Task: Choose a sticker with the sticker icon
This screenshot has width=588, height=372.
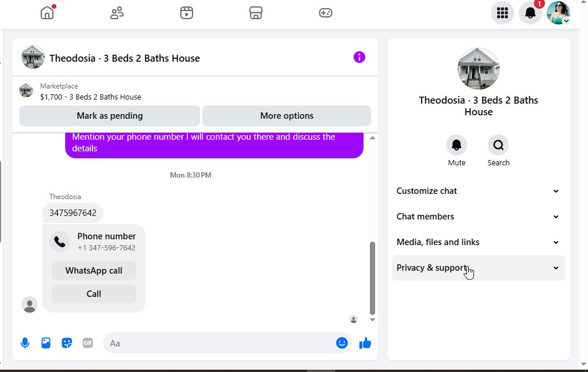Action: point(67,343)
